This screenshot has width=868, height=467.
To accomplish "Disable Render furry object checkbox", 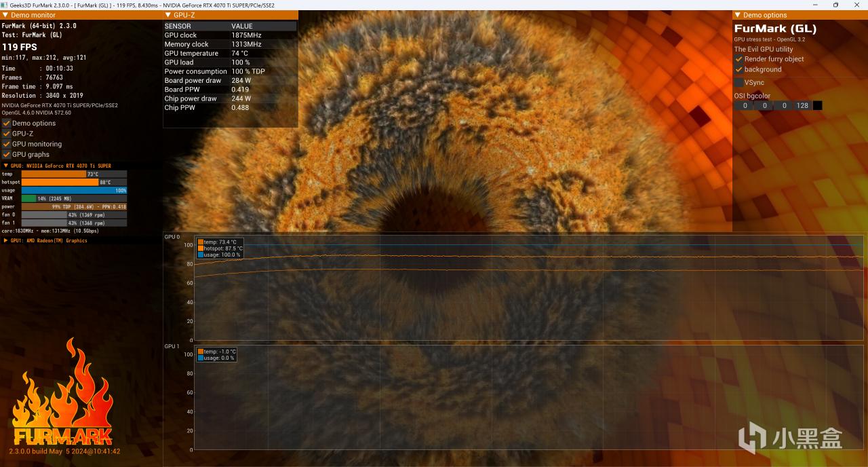I will coord(738,59).
